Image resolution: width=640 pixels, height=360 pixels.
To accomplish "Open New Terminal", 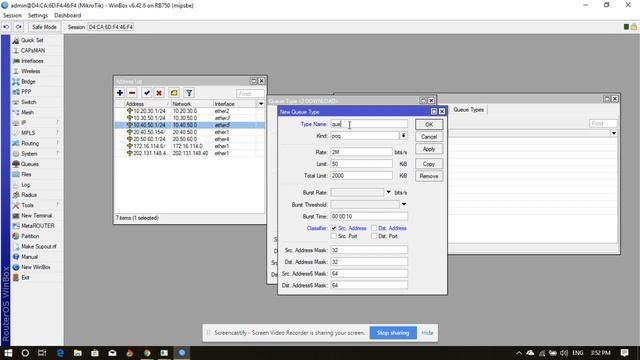I will click(x=36, y=216).
